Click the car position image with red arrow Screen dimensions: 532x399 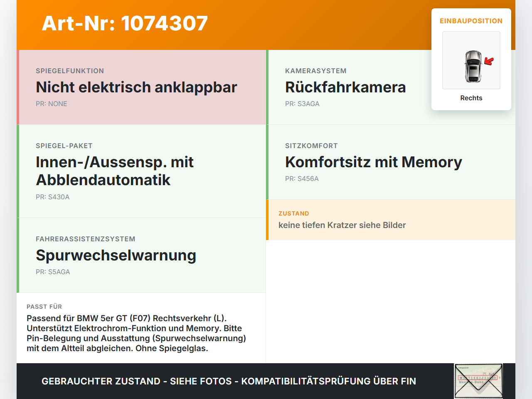tap(471, 60)
